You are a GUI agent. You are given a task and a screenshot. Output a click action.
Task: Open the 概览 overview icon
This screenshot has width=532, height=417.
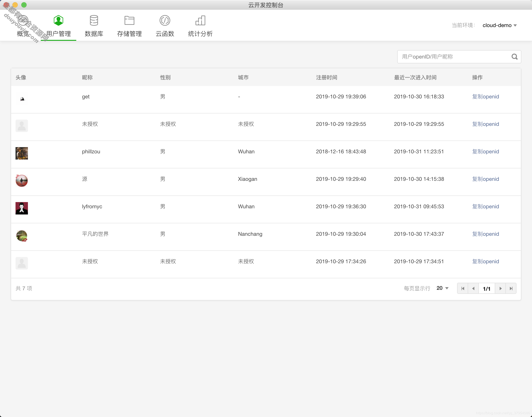point(23,21)
